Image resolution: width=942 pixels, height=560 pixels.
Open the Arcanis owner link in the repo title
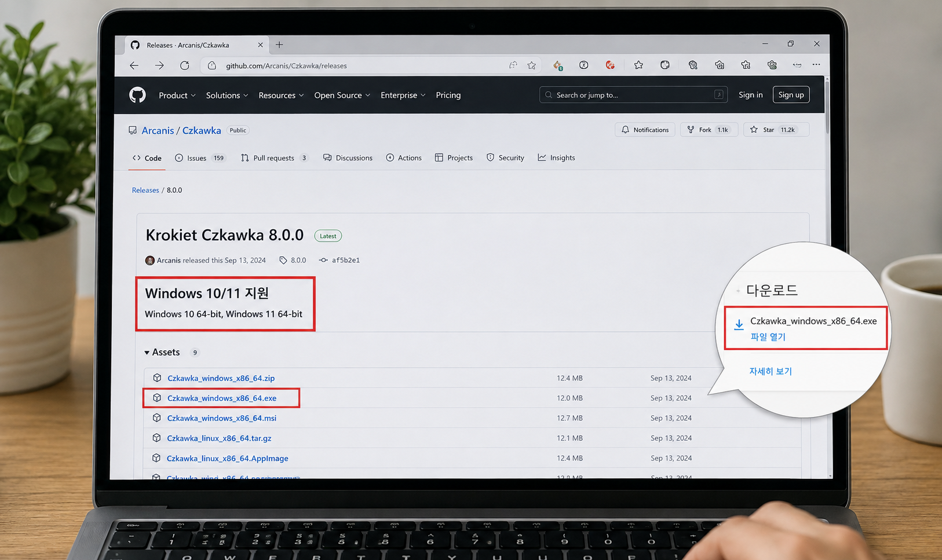coord(158,130)
